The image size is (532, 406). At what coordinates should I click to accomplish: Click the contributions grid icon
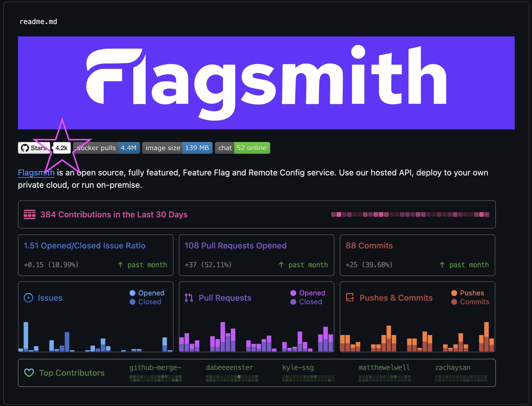(30, 214)
